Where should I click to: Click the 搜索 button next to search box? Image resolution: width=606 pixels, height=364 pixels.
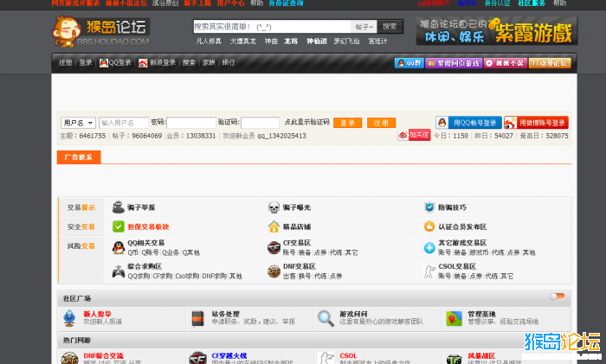[x=390, y=27]
